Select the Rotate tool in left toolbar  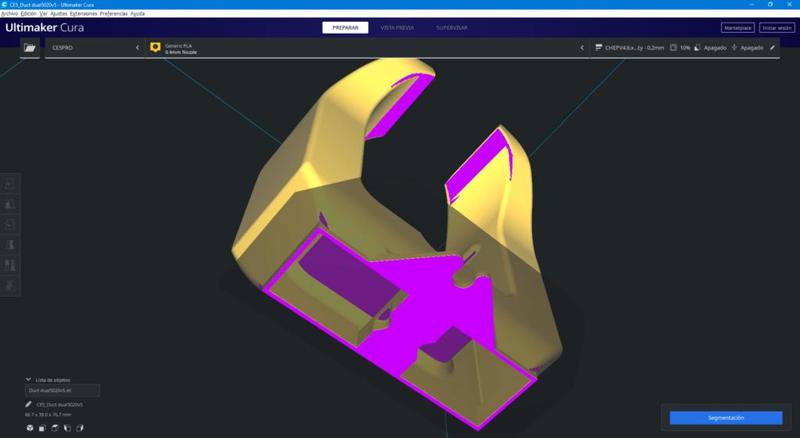(x=10, y=225)
